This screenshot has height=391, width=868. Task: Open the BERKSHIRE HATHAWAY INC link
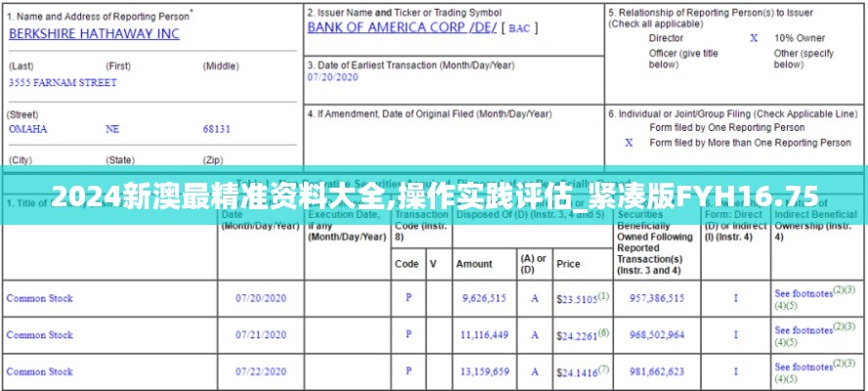tap(94, 34)
